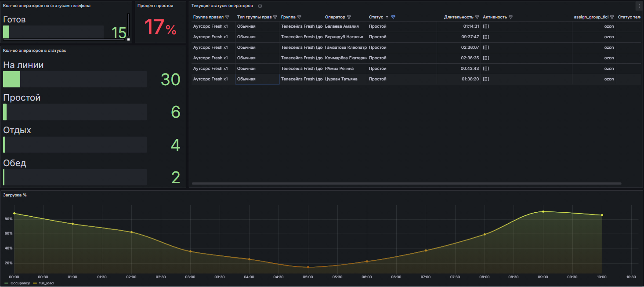Toggle Occupancy series in chart legend
Image resolution: width=644 pixels, height=287 pixels.
pyautogui.click(x=17, y=283)
